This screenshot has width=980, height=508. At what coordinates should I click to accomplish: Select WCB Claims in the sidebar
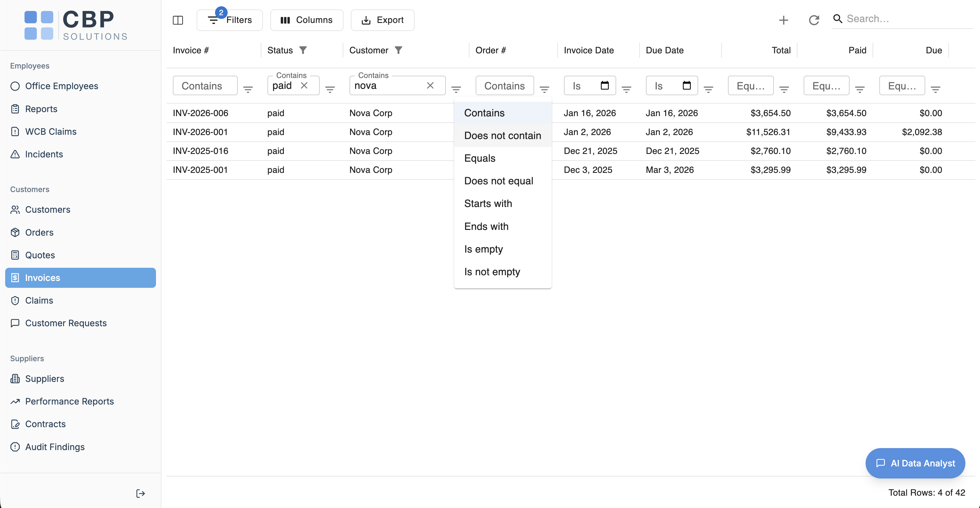(x=51, y=131)
